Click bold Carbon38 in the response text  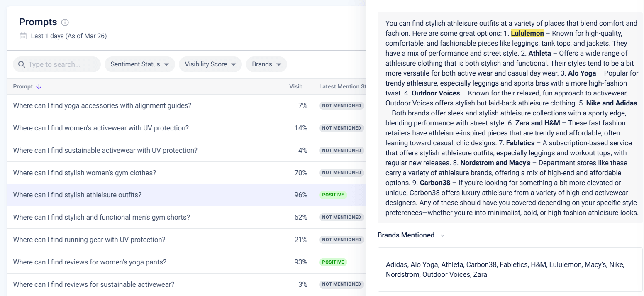tap(435, 183)
